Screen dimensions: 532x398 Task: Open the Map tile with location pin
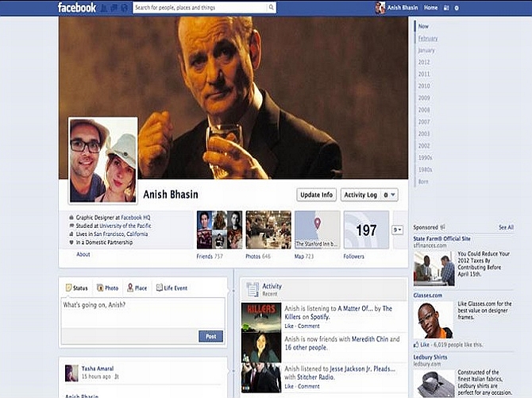[318, 230]
